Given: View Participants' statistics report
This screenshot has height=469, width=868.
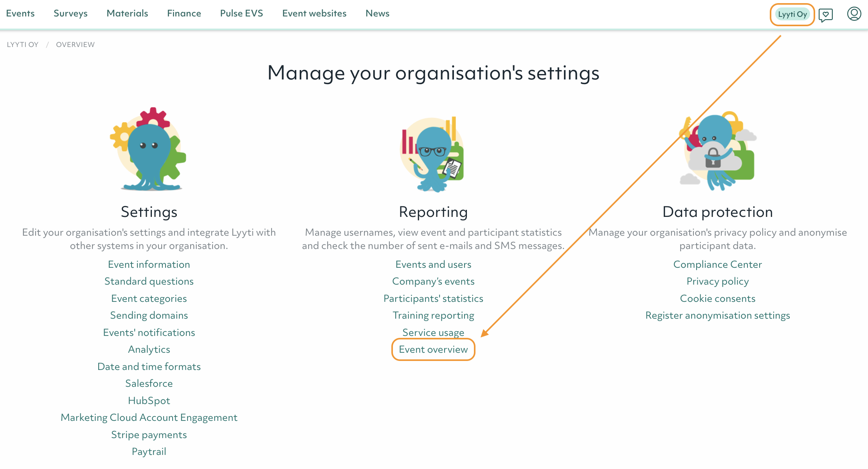Looking at the screenshot, I should (x=433, y=298).
